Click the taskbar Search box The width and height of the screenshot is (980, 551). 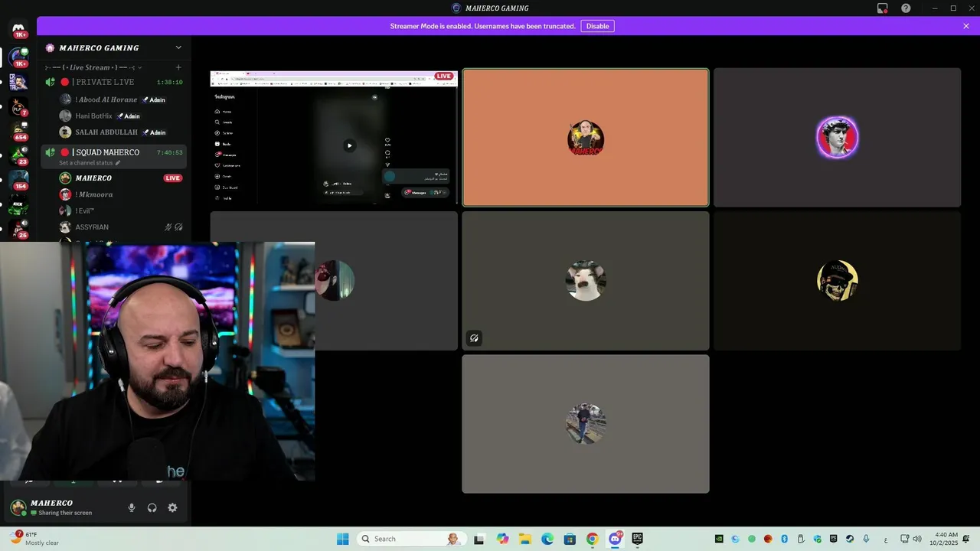click(410, 539)
